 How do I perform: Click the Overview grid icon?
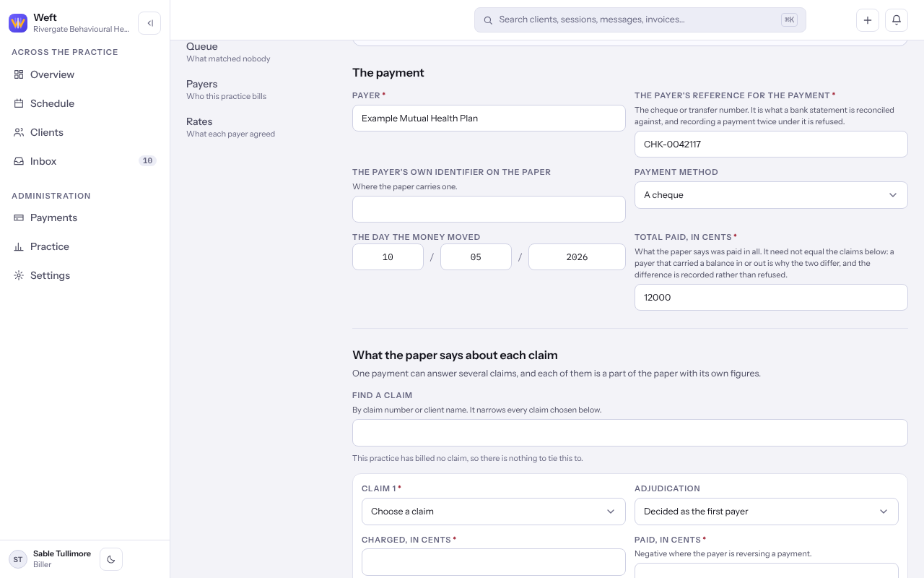(19, 74)
